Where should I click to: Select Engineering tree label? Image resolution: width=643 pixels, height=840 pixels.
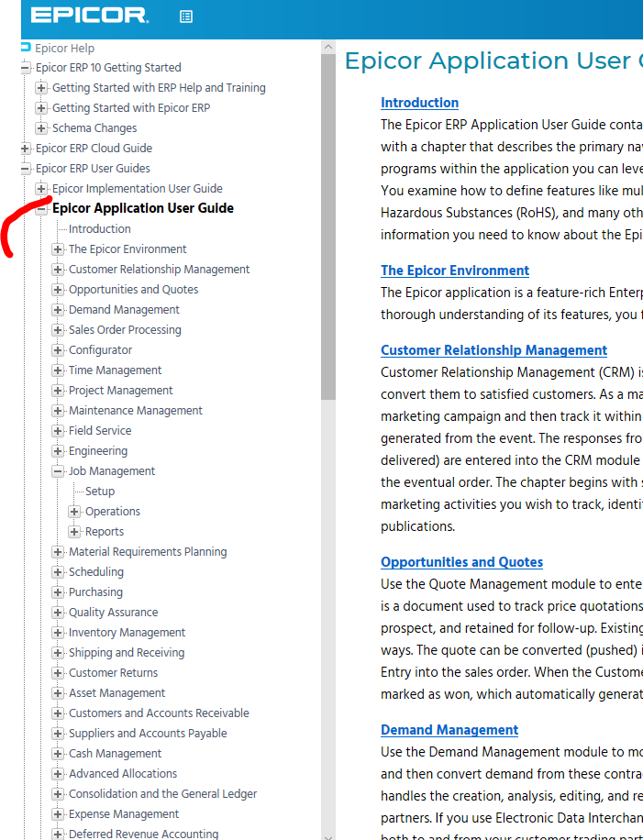click(x=98, y=451)
